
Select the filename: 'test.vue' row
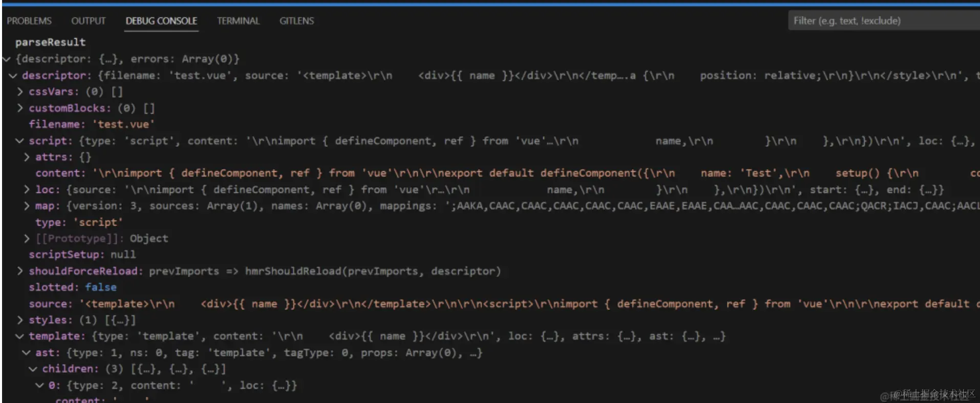click(x=92, y=124)
